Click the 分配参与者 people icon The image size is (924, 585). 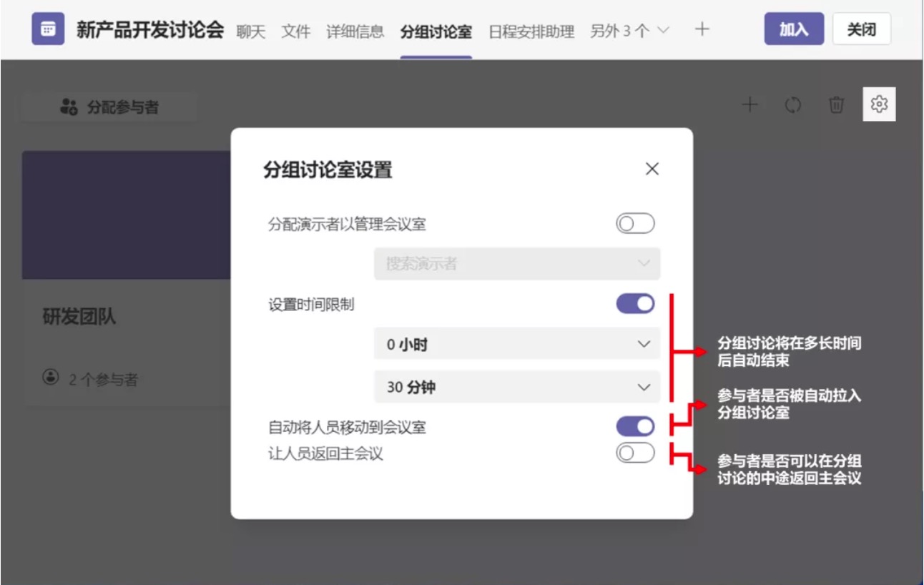pos(69,107)
